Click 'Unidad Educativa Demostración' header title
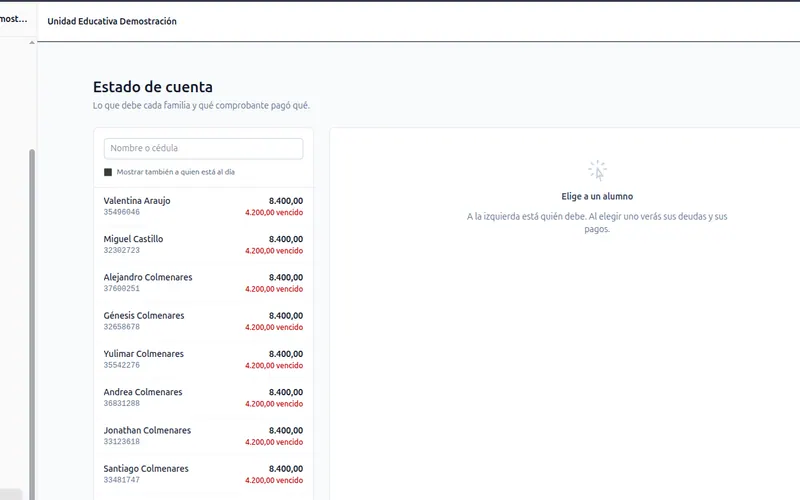Image resolution: width=800 pixels, height=500 pixels. tap(112, 21)
